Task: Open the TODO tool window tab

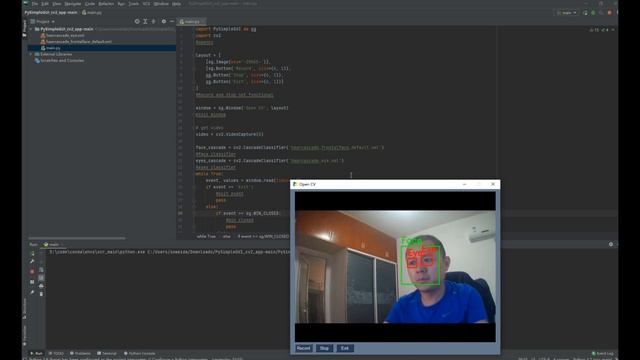Action: pos(56,353)
